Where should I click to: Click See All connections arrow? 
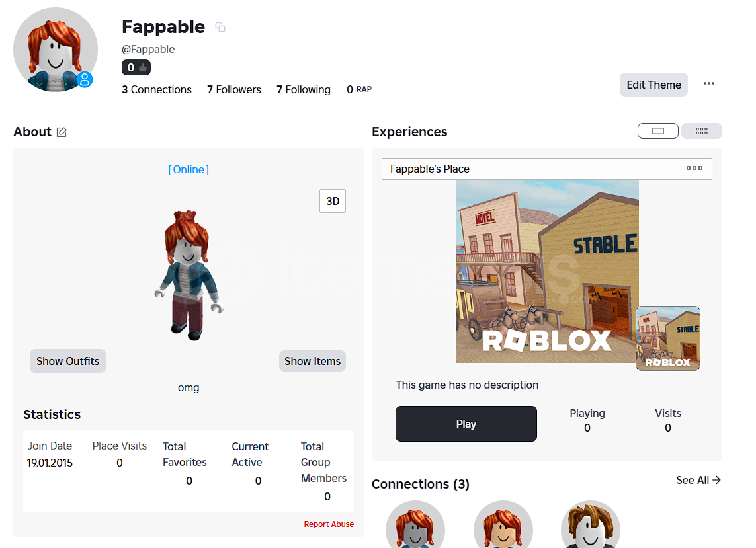pyautogui.click(x=698, y=480)
